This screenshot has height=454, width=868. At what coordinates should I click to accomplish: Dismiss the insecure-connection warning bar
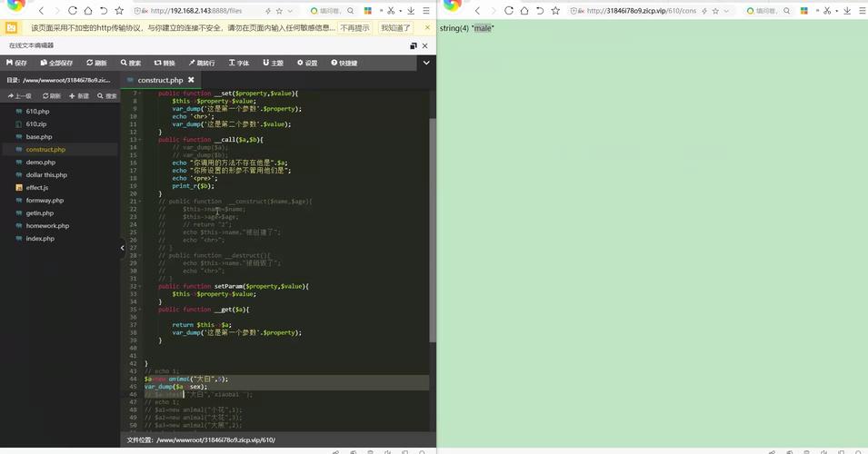coord(427,27)
